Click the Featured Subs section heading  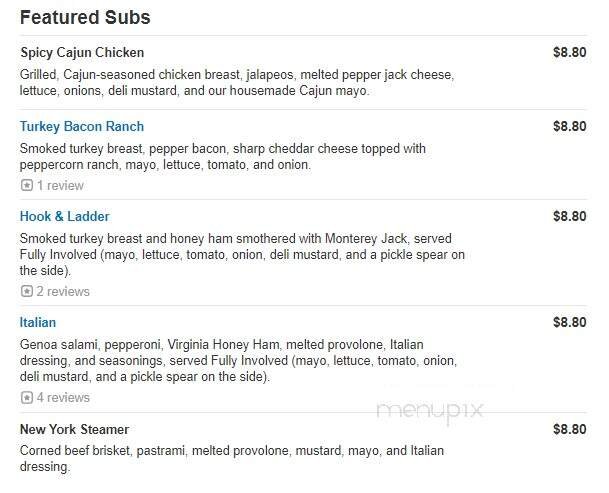tap(85, 18)
